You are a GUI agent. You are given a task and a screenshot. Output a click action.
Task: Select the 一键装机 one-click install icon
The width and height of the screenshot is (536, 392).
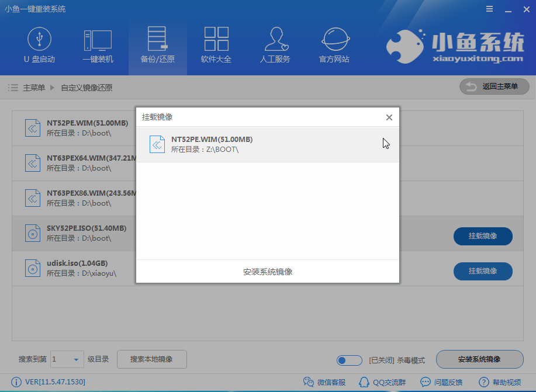point(98,46)
